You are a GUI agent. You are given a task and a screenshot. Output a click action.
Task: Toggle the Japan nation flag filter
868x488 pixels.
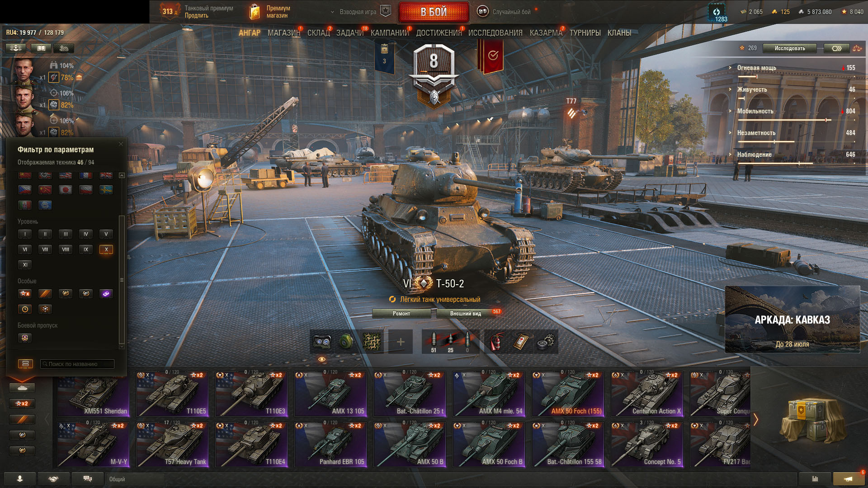pos(66,190)
